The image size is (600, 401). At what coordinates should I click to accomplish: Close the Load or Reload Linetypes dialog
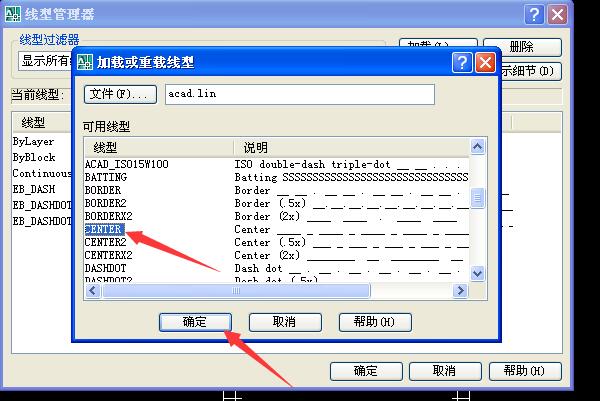pyautogui.click(x=485, y=62)
